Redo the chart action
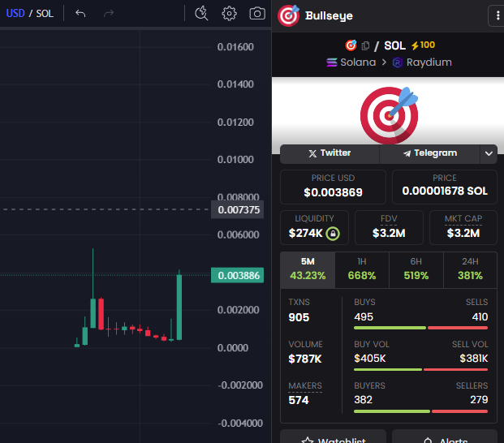 109,14
